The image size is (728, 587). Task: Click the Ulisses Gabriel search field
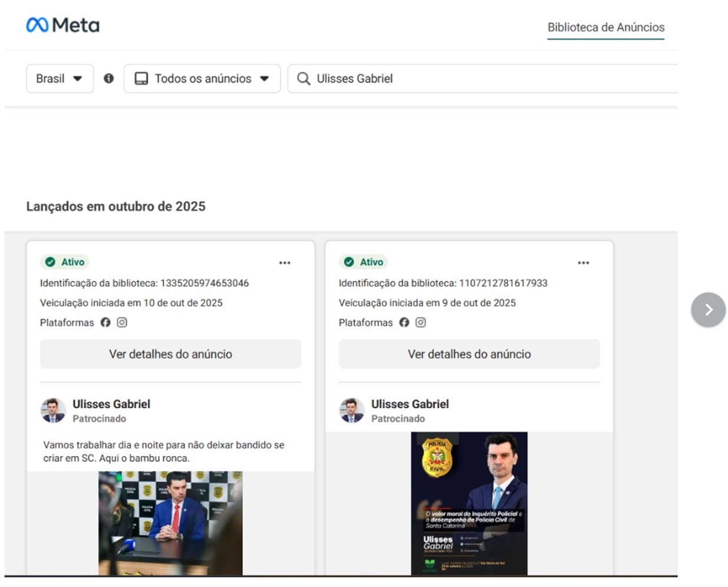(x=482, y=78)
